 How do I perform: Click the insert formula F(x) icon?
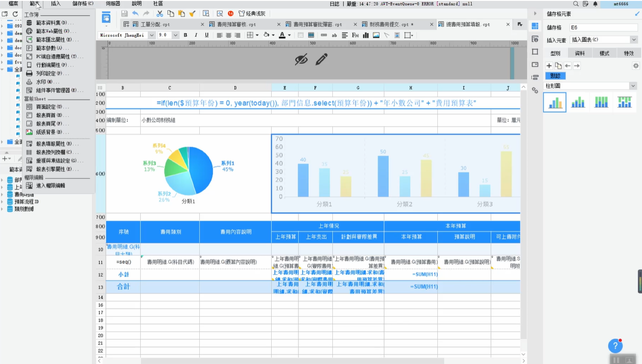356,35
